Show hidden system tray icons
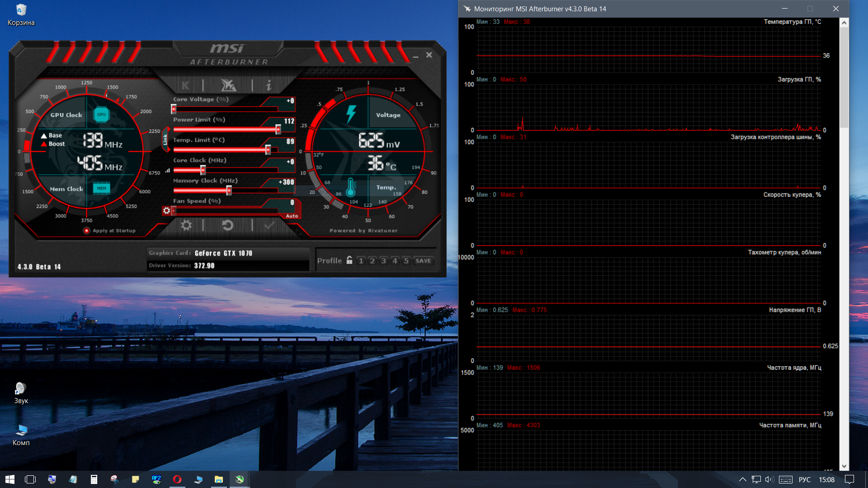Viewport: 868px width, 488px height. 742,479
